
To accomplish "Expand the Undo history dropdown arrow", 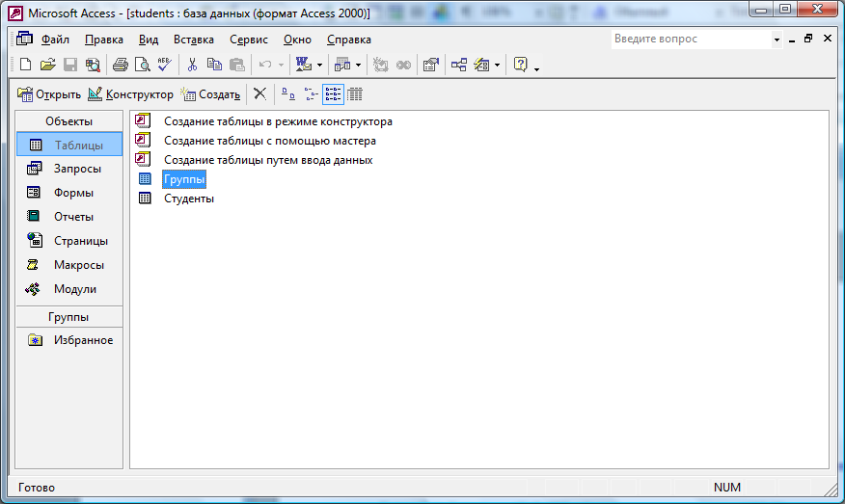I will point(281,66).
